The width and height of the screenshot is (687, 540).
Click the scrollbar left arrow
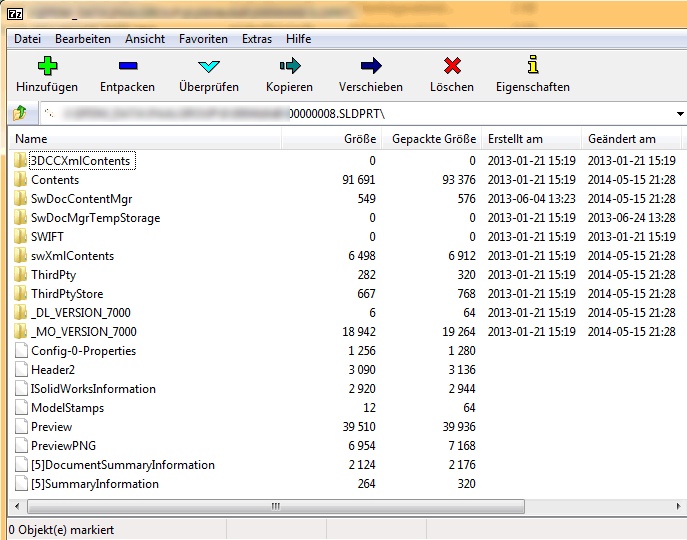click(x=17, y=507)
